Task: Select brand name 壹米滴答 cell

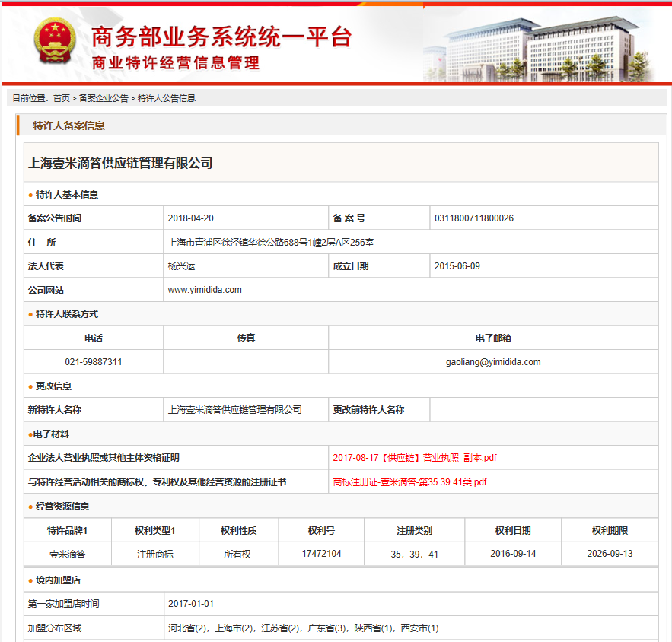Action: tap(68, 554)
